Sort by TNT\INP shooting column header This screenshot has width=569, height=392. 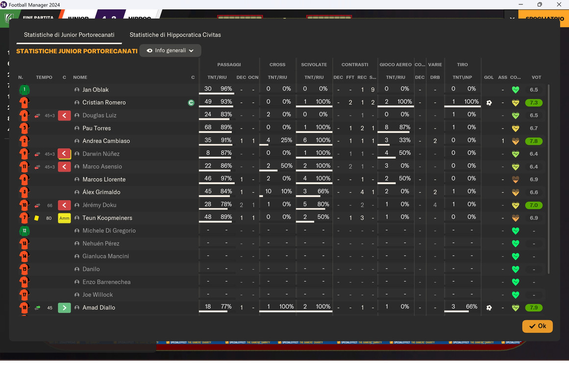tap(462, 77)
